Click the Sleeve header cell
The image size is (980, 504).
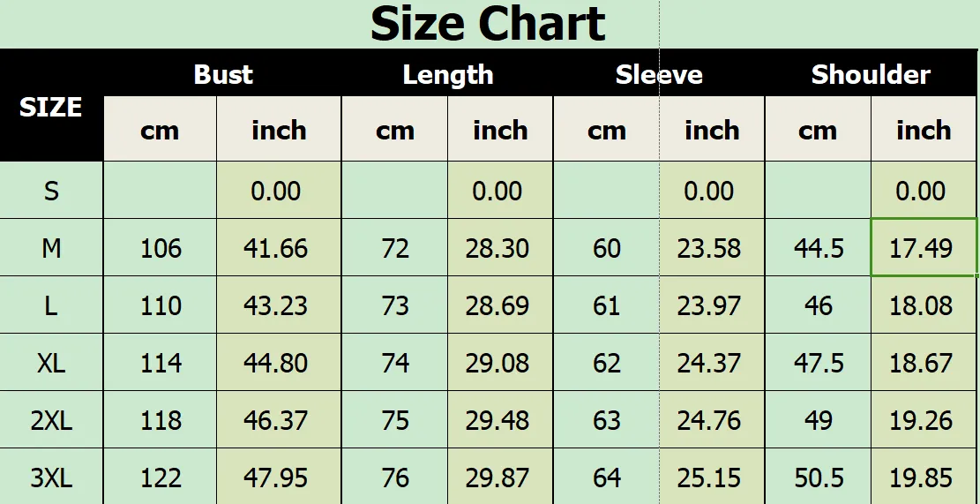pyautogui.click(x=659, y=74)
